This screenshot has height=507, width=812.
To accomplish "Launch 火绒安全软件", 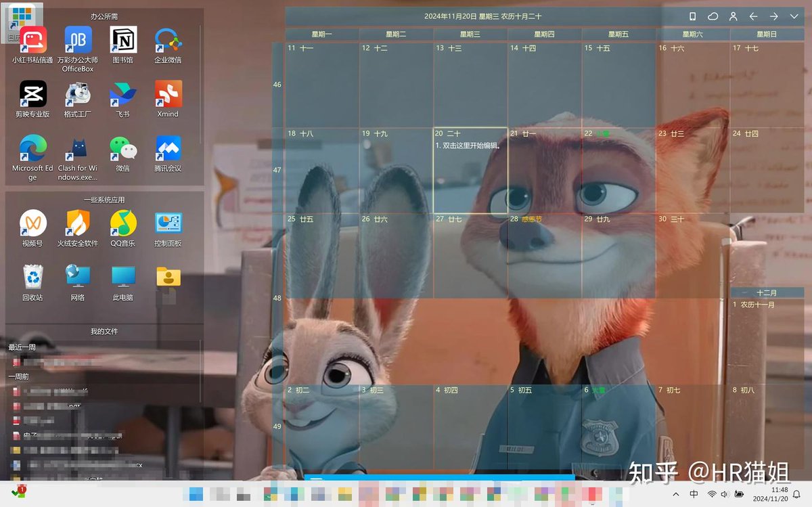I will (x=78, y=229).
